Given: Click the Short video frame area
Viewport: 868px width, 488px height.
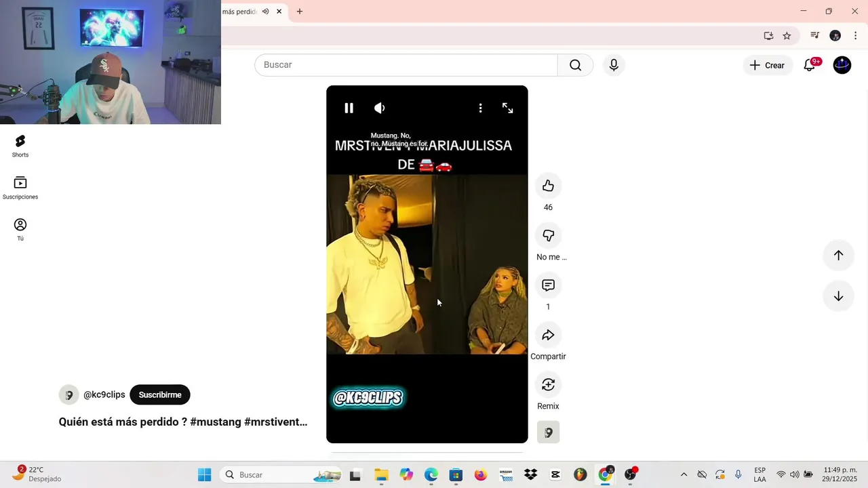Looking at the screenshot, I should 427,264.
